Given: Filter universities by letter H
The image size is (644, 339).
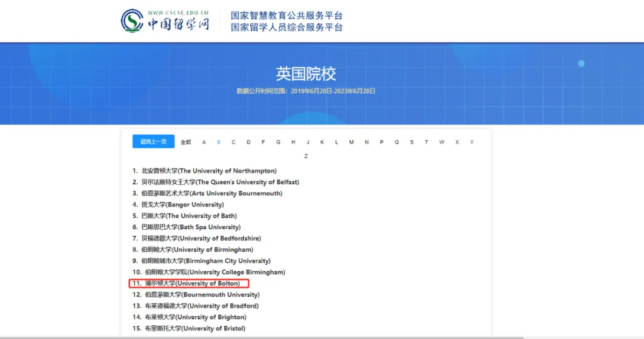Looking at the screenshot, I should 293,142.
